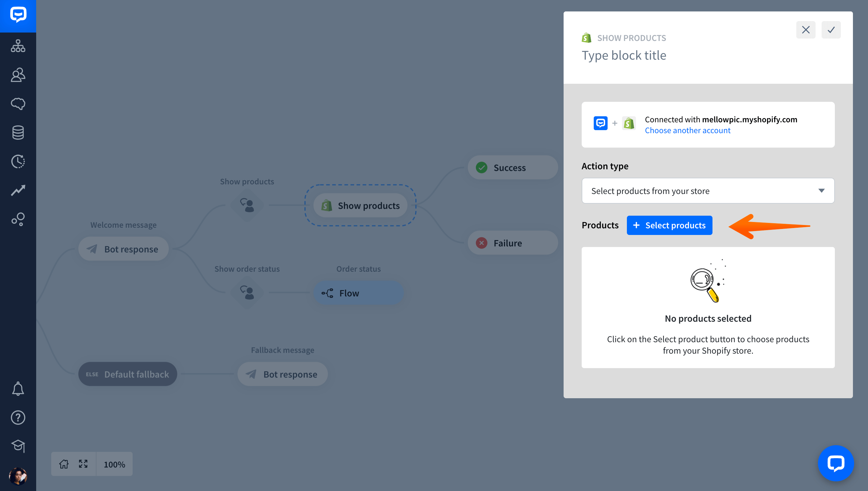Open the brain Training sidebar icon
The width and height of the screenshot is (868, 491).
tap(18, 104)
